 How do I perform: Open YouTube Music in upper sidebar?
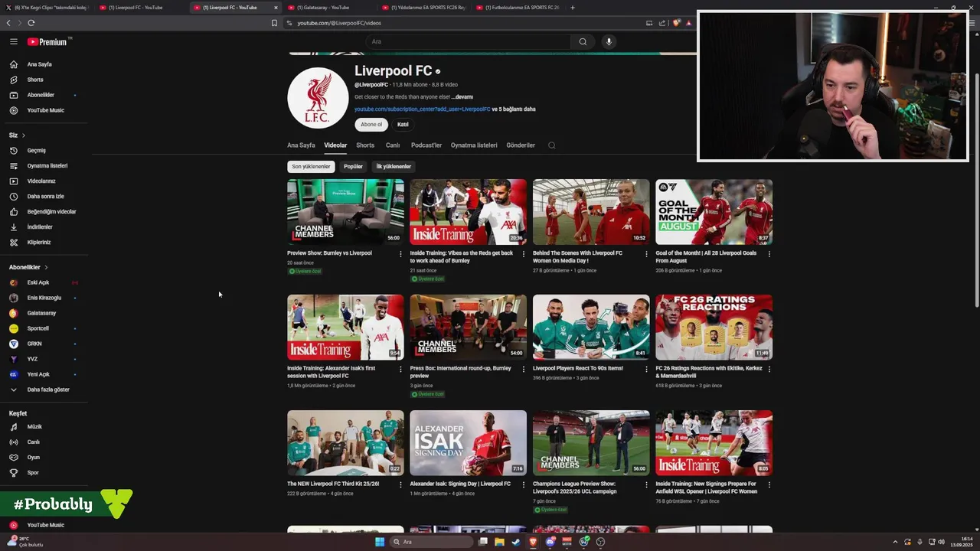[44, 110]
